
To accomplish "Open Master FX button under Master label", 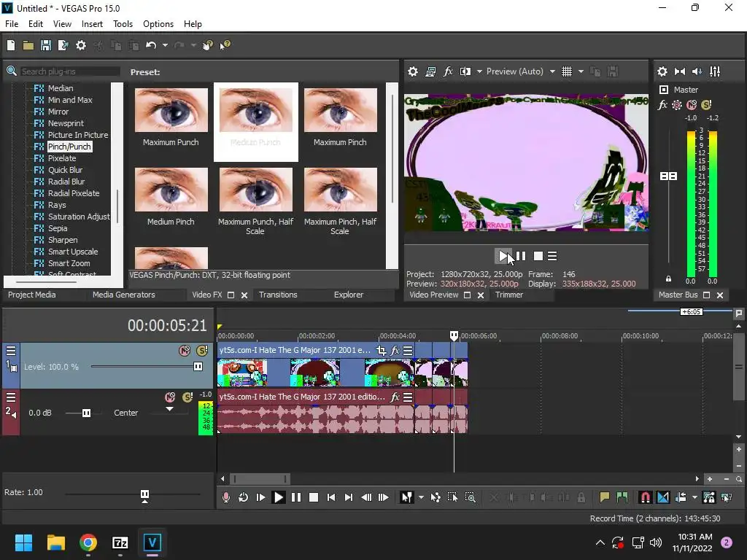I will tap(662, 105).
